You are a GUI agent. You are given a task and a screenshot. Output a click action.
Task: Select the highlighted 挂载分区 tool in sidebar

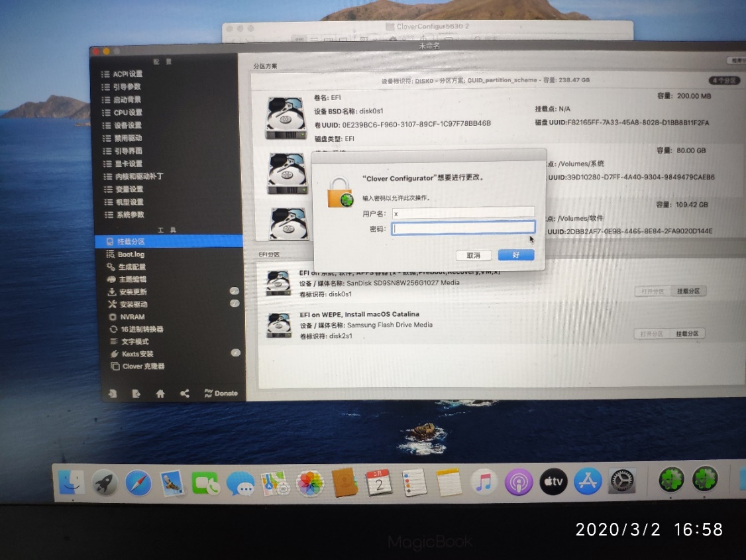pyautogui.click(x=169, y=241)
